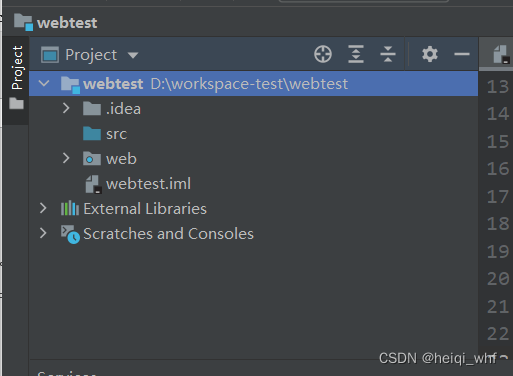Click the Expand All toolbar icon
The height and width of the screenshot is (376, 513).
(356, 54)
